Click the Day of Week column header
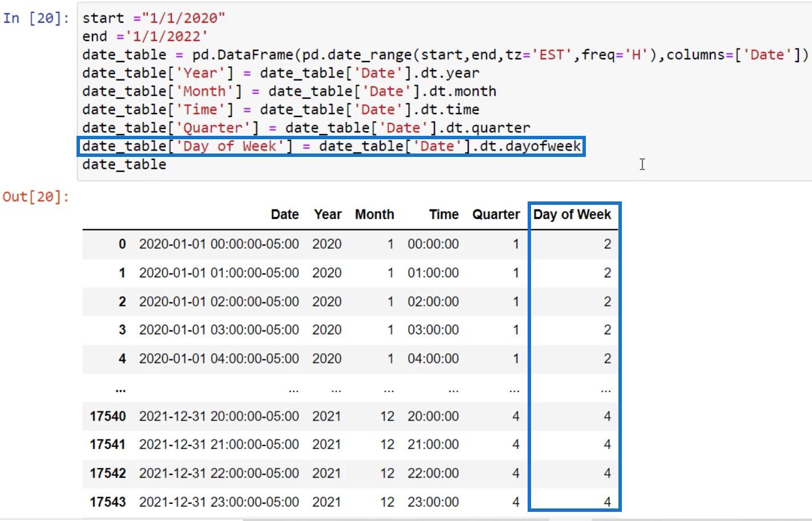This screenshot has height=521, width=812. 572,215
